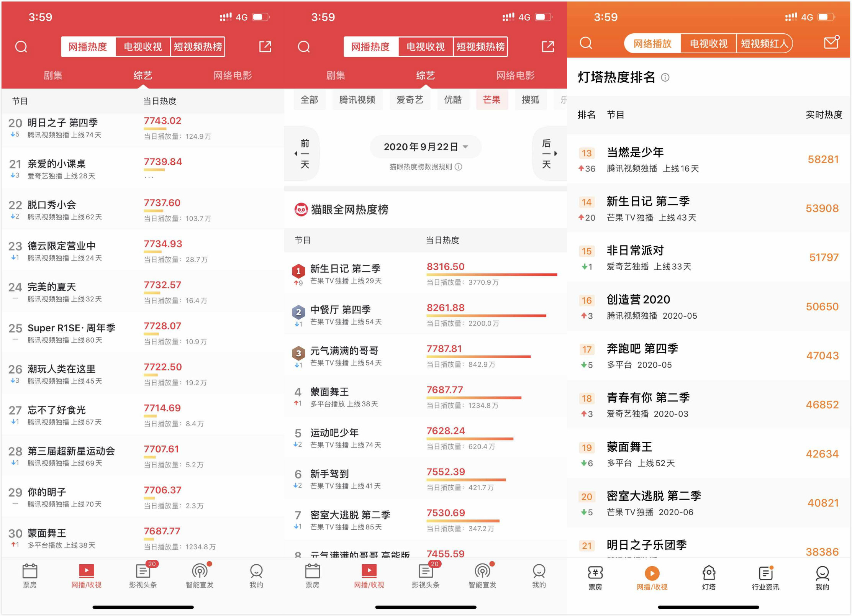The width and height of the screenshot is (852, 616).
Task: Open 我的 in the orange panel bottom bar
Action: (x=822, y=578)
